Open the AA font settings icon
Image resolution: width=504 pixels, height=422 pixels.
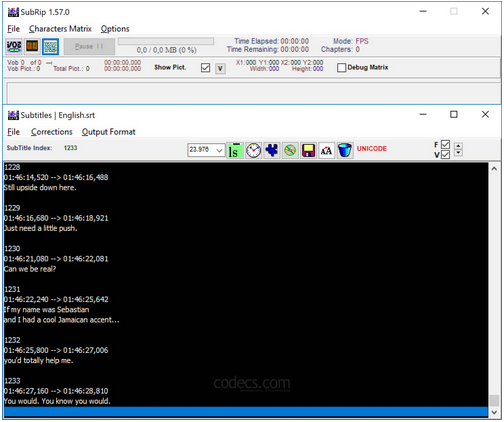(326, 151)
